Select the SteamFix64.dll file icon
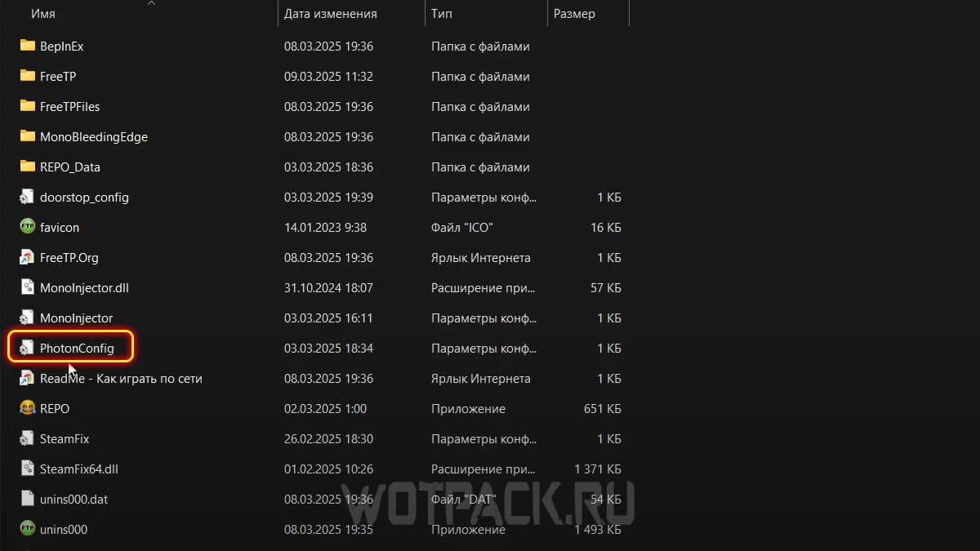980x551 pixels. tap(27, 469)
